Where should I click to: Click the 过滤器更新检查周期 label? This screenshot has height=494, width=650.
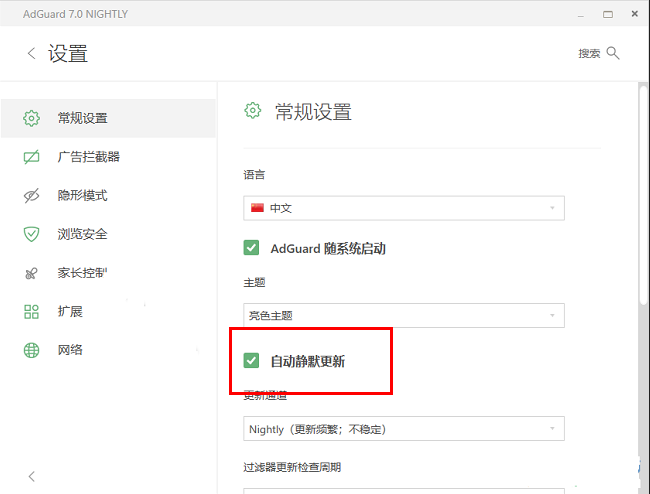pyautogui.click(x=292, y=467)
